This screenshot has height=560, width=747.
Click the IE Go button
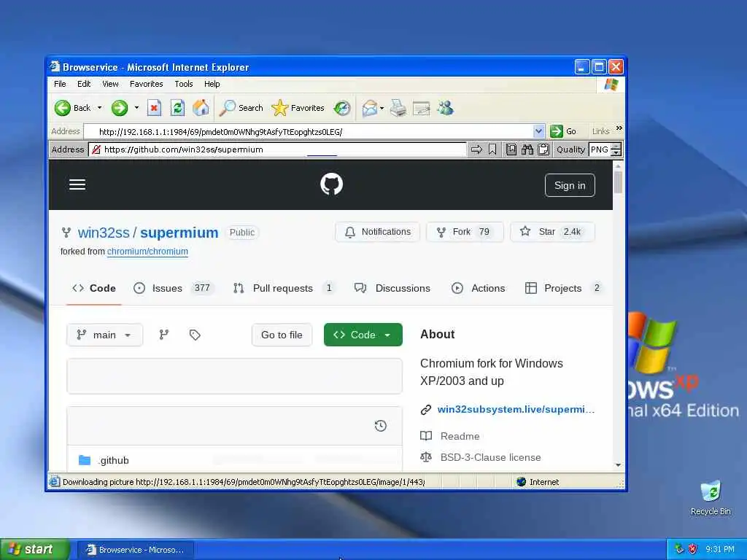pos(563,131)
